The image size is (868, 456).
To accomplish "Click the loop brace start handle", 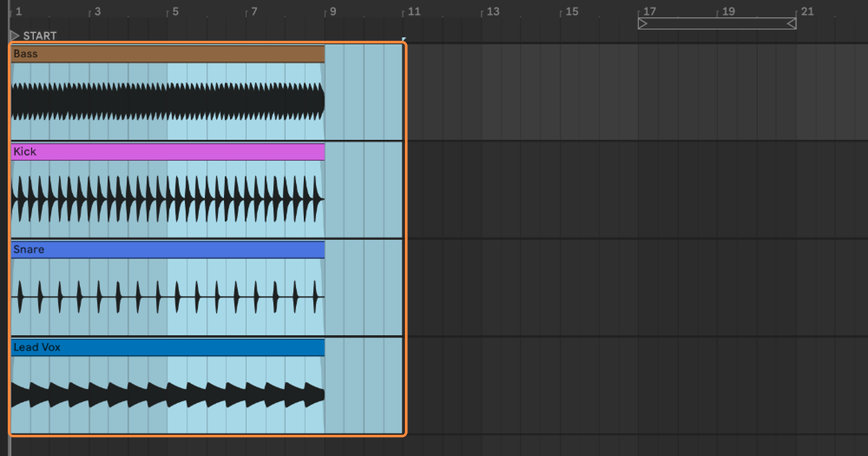I will pos(643,23).
